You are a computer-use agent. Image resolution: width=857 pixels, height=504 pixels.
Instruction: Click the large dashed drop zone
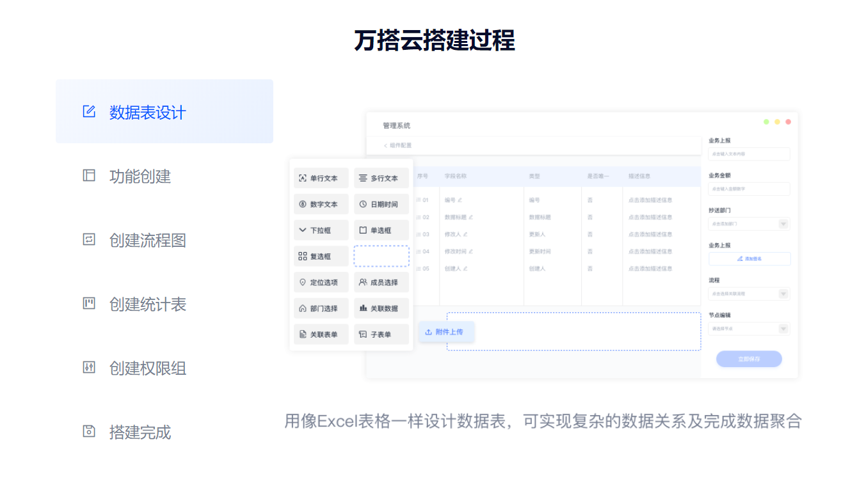click(573, 331)
